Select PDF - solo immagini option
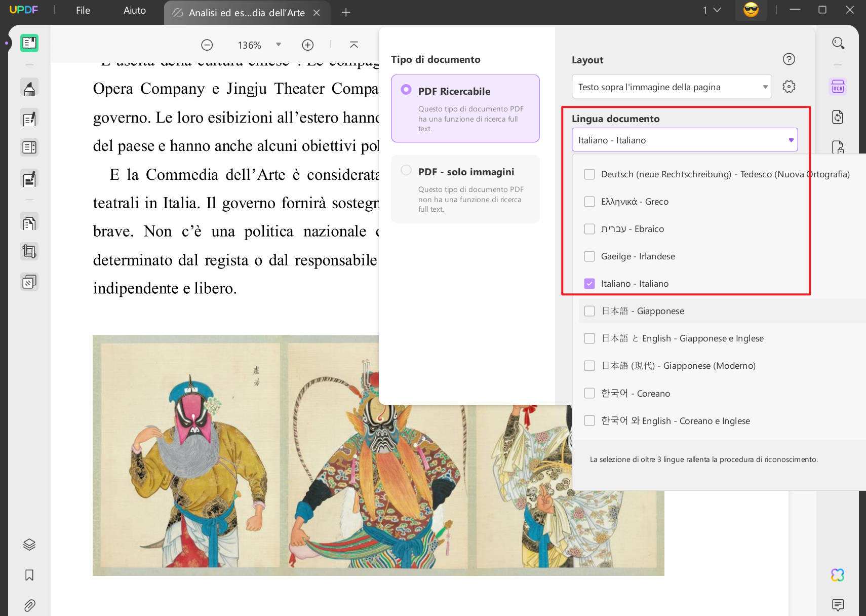866x616 pixels. pyautogui.click(x=465, y=189)
